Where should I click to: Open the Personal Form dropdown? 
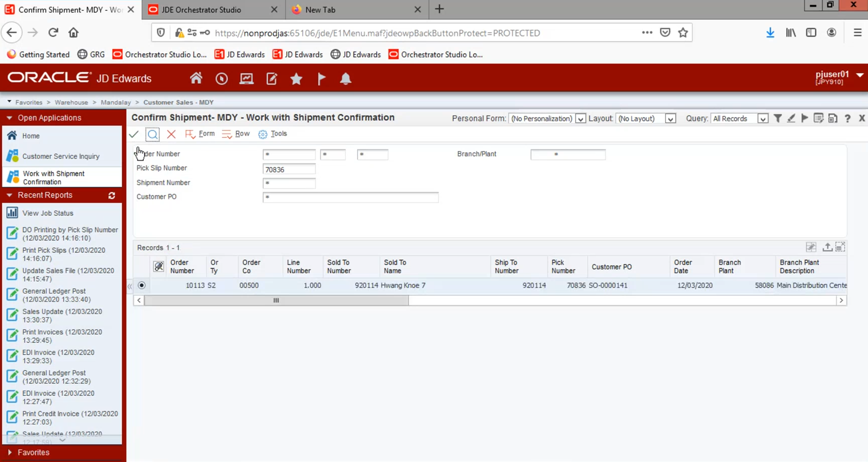[580, 119]
